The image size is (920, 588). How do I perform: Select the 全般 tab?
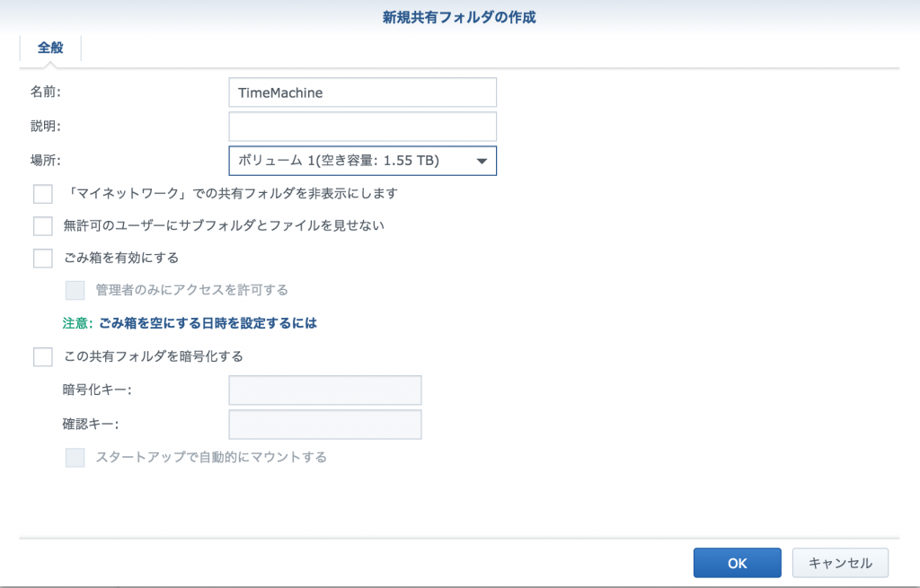point(50,48)
